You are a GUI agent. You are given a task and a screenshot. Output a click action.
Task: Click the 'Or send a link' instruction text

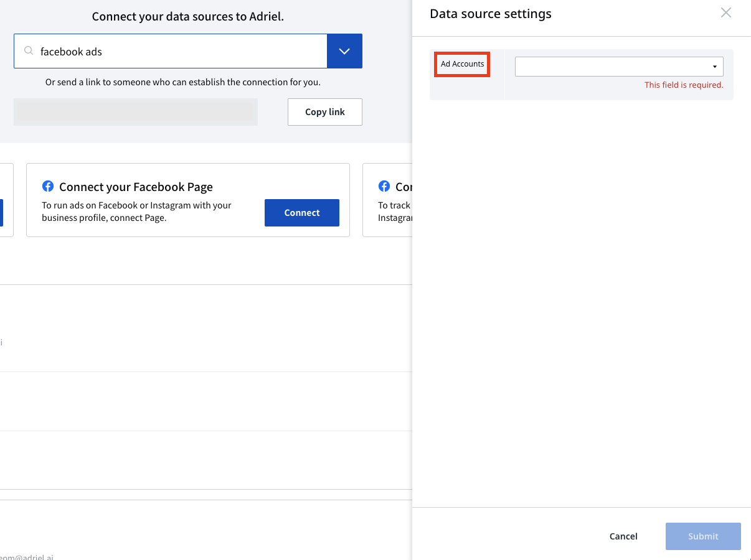tap(183, 82)
